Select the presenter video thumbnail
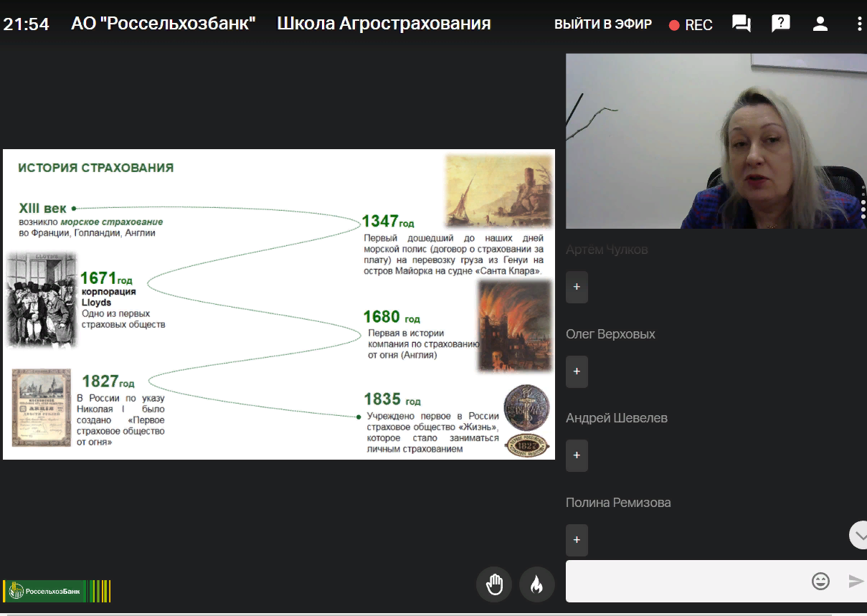This screenshot has height=616, width=867. [x=716, y=141]
